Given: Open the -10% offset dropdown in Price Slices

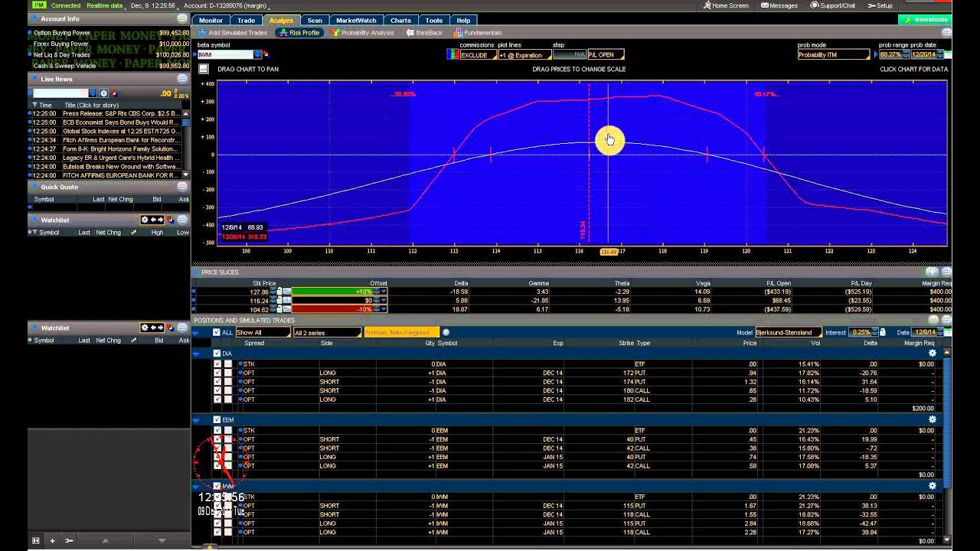Looking at the screenshot, I should [384, 309].
